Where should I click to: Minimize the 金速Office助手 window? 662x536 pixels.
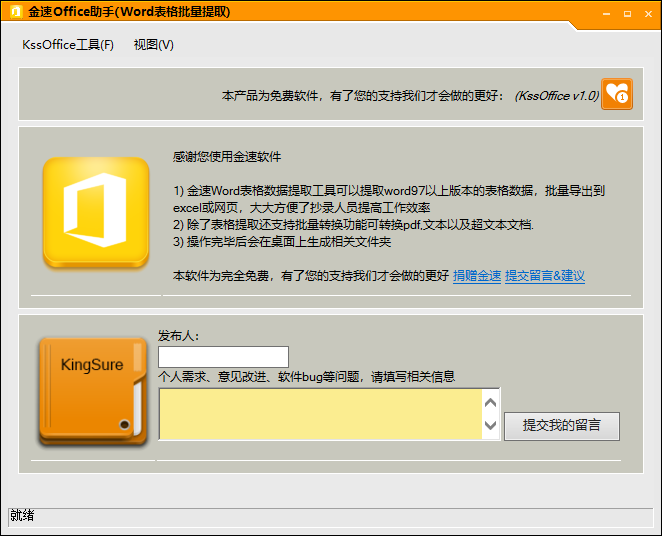pyautogui.click(x=606, y=14)
